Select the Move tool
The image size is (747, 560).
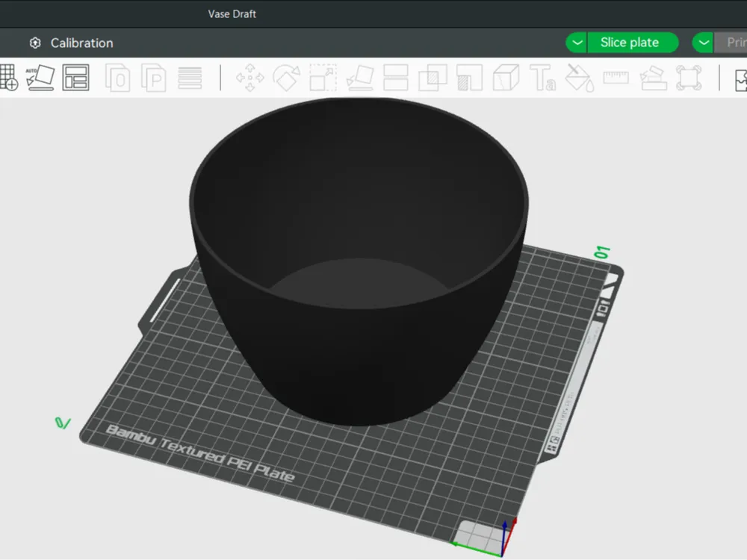pyautogui.click(x=249, y=78)
